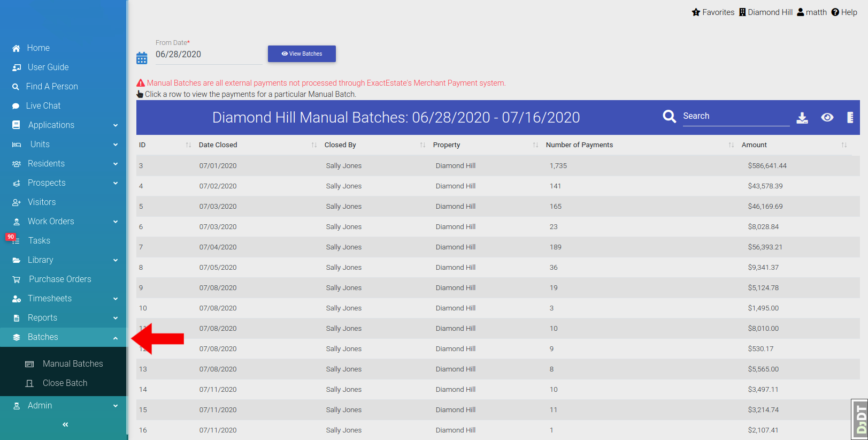This screenshot has height=440, width=868.
Task: Expand the Residents menu chevron
Action: [116, 164]
